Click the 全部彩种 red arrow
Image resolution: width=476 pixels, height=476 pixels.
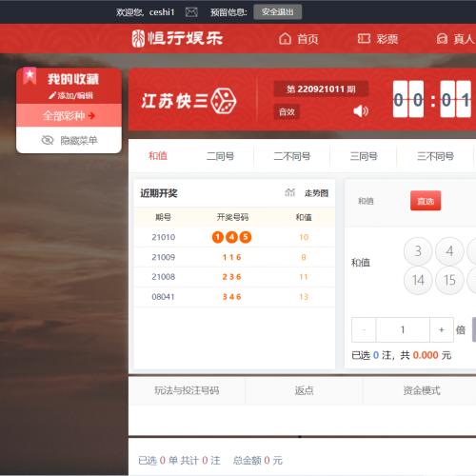click(x=91, y=115)
